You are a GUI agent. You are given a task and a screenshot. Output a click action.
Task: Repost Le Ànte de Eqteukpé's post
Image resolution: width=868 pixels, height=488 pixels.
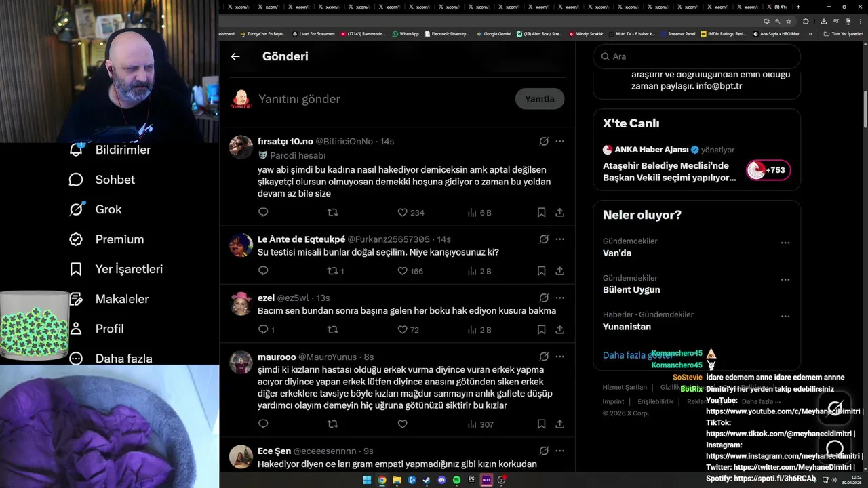(336, 271)
